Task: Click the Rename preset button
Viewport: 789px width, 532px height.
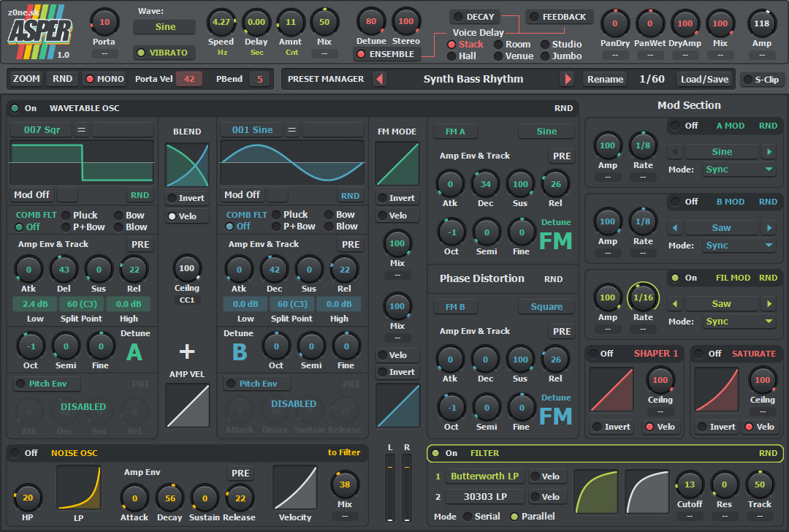Action: [606, 80]
